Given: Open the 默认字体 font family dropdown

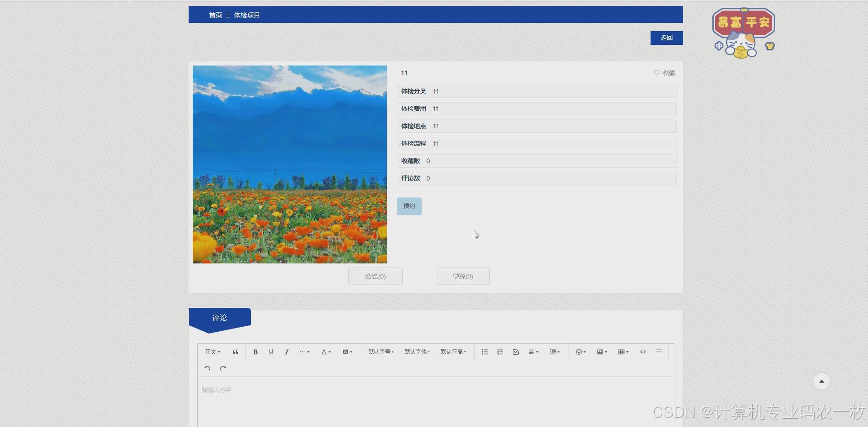Looking at the screenshot, I should [417, 352].
